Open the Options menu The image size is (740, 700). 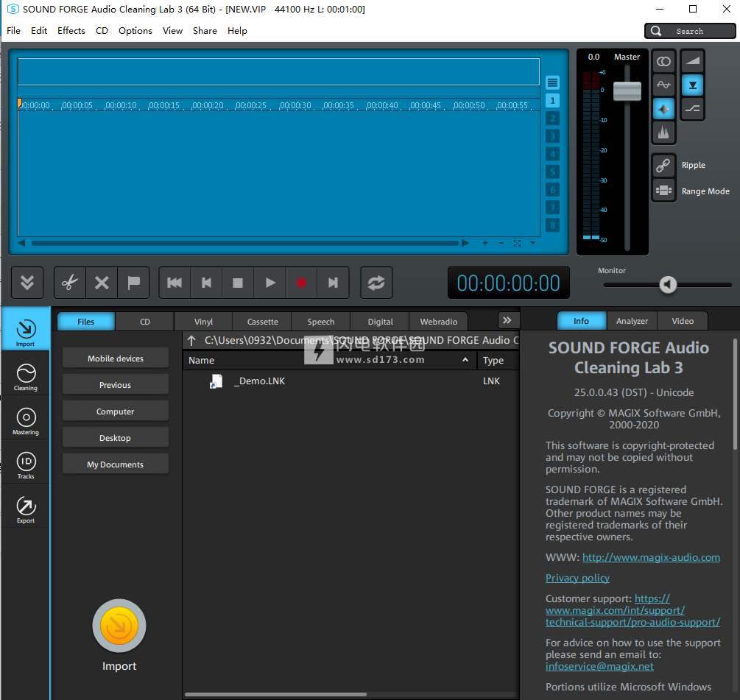click(135, 31)
